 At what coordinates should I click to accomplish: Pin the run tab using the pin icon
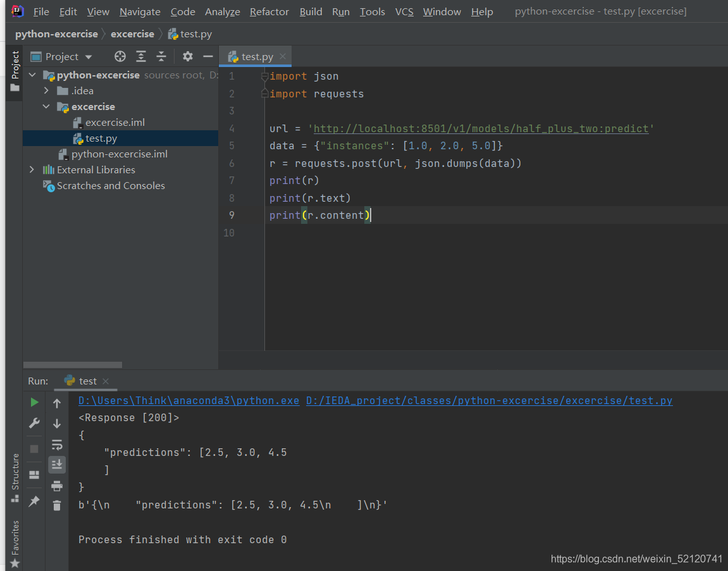tap(34, 501)
